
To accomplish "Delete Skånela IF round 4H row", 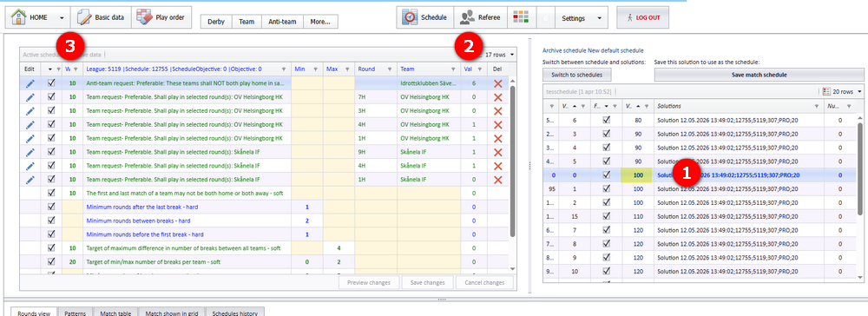I will tap(497, 166).
